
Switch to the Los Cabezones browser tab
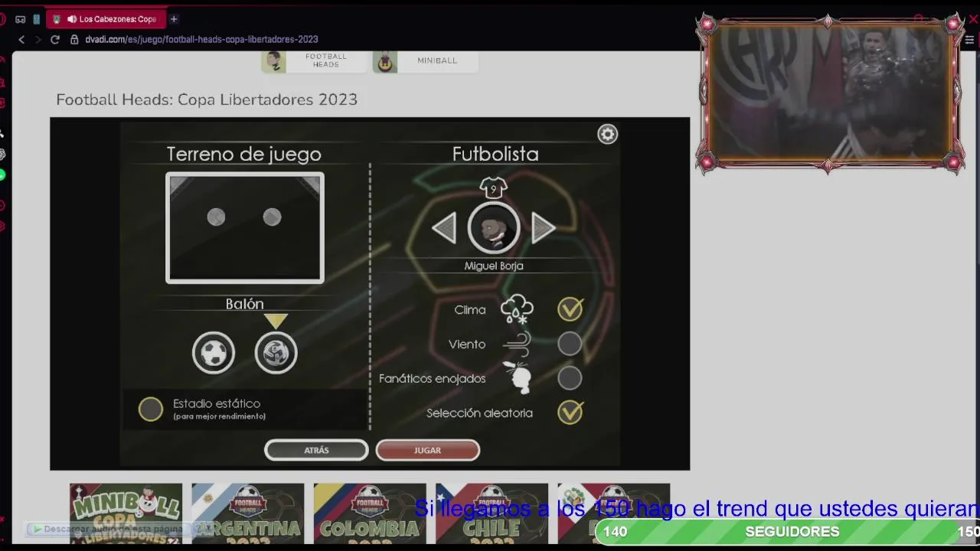tap(105, 19)
